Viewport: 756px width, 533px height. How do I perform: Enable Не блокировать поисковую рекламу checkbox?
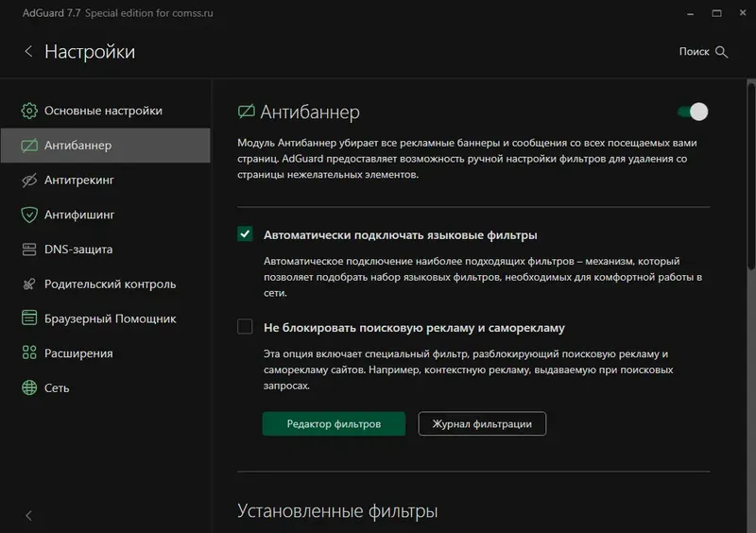245,327
